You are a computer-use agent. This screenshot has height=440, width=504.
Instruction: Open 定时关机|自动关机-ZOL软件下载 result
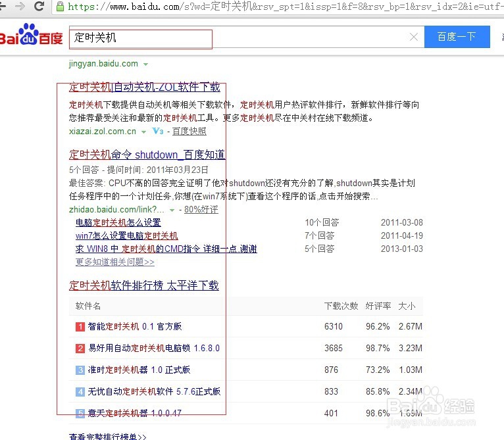point(144,87)
